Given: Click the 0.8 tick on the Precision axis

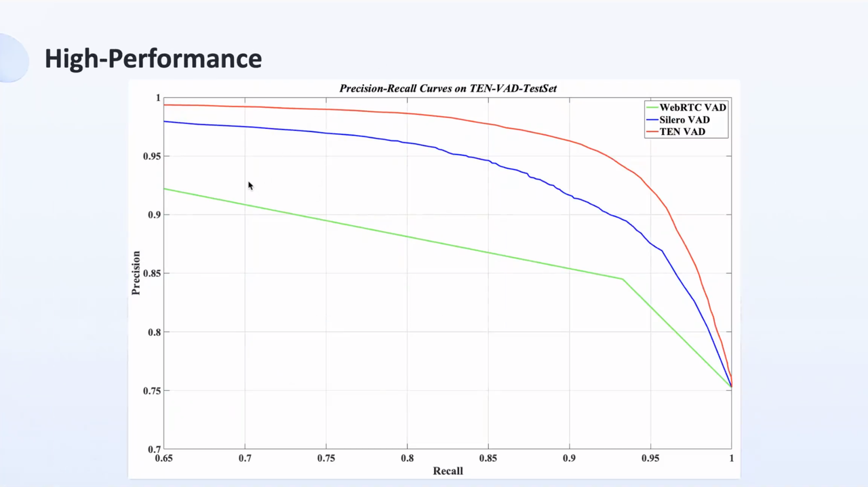Looking at the screenshot, I should point(154,332).
